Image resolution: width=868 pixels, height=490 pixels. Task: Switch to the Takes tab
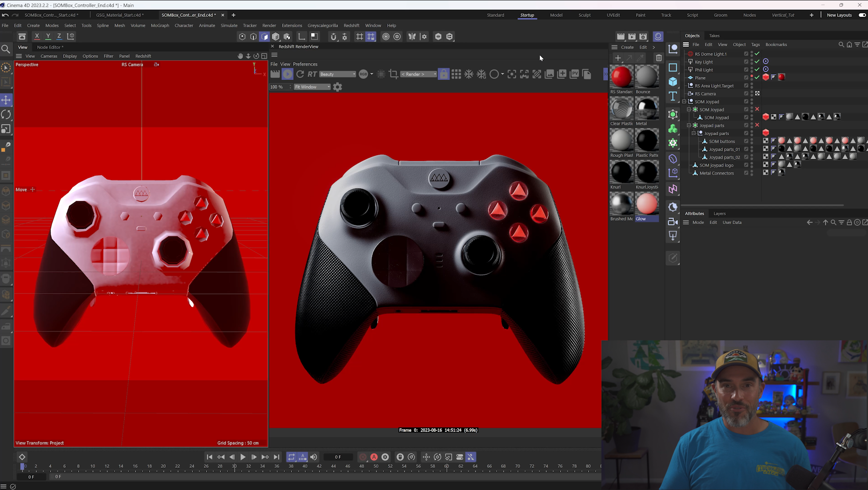pyautogui.click(x=714, y=36)
